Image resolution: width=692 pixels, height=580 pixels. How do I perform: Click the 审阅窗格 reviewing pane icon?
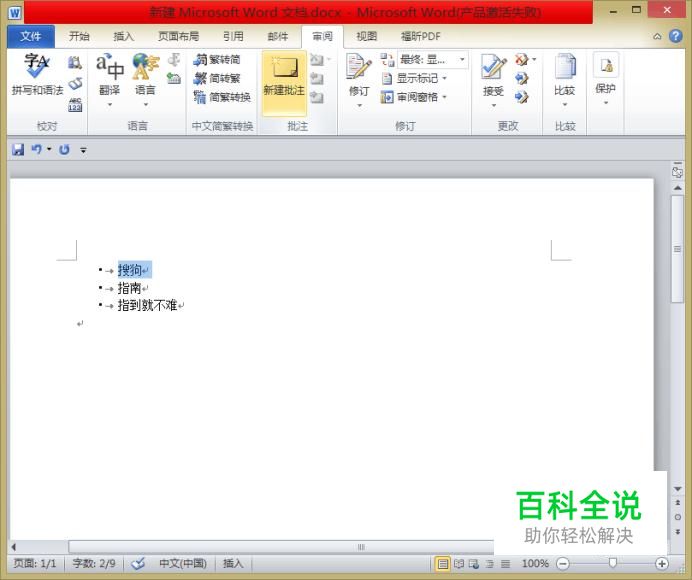point(387,97)
